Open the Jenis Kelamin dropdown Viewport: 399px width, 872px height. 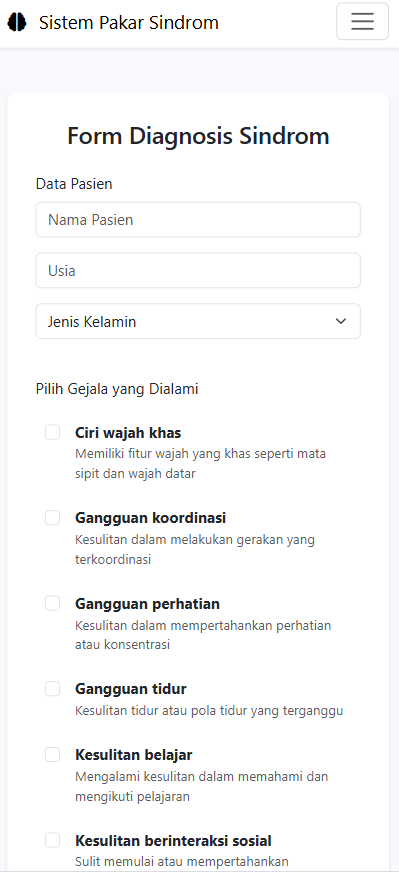pyautogui.click(x=198, y=321)
